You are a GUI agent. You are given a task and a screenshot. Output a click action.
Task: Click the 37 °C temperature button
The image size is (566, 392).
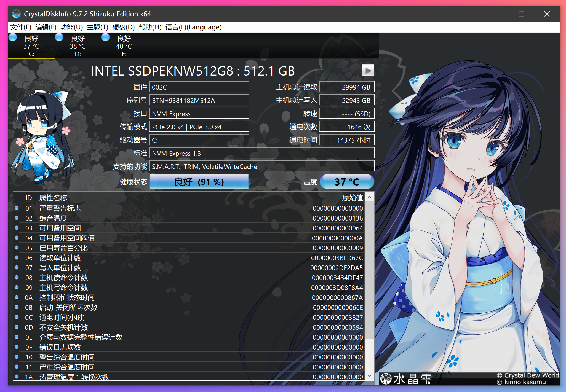(x=347, y=182)
